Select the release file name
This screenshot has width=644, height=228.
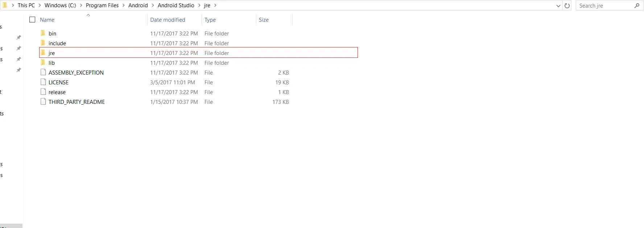(x=57, y=92)
